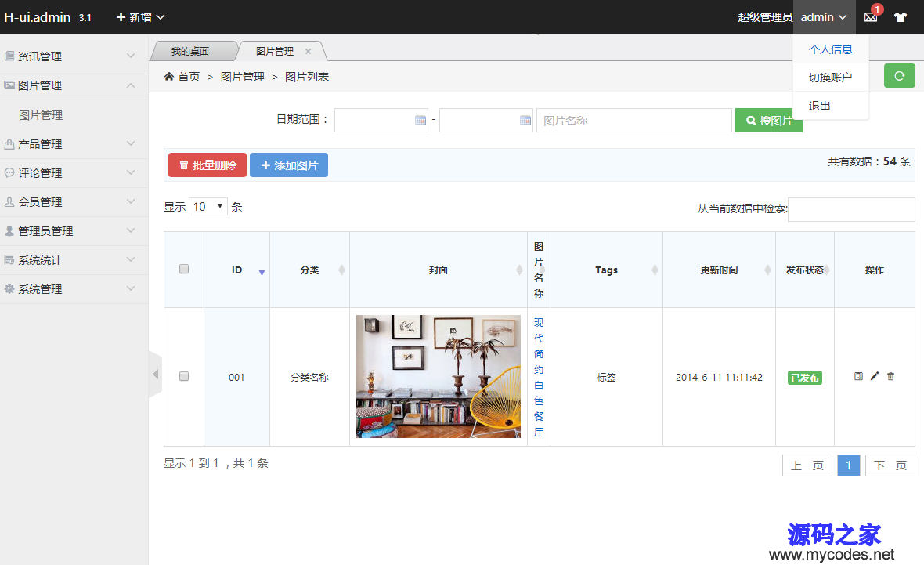
Task: Open the second date picker calendar icon
Action: 525,121
